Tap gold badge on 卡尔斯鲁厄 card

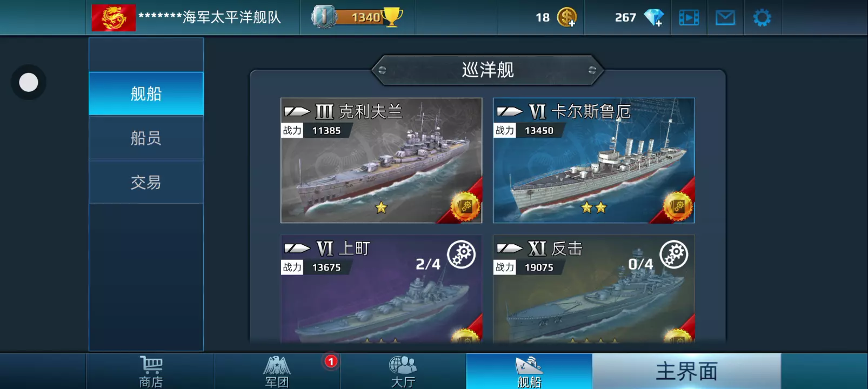[677, 206]
